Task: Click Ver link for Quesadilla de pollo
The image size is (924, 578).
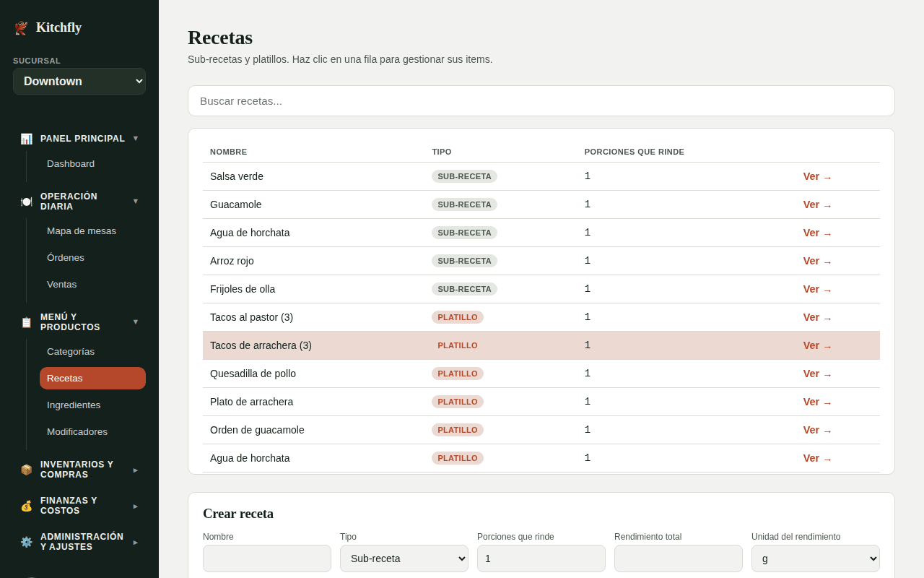Action: click(x=817, y=374)
